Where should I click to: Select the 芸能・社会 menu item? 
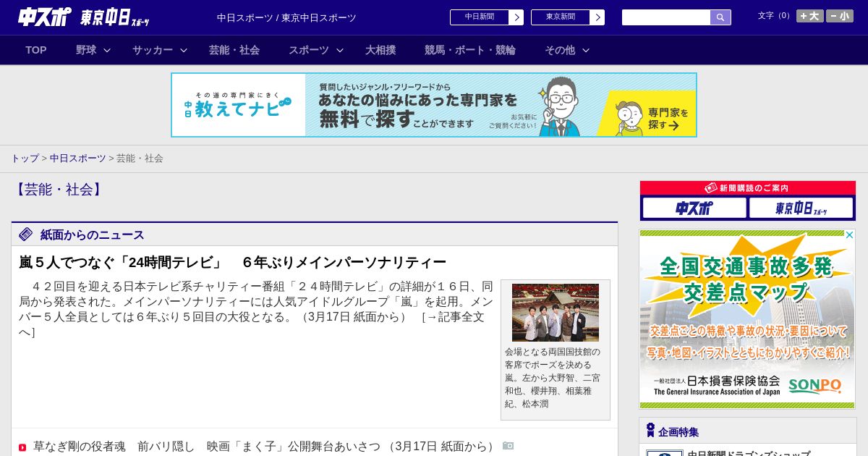234,50
